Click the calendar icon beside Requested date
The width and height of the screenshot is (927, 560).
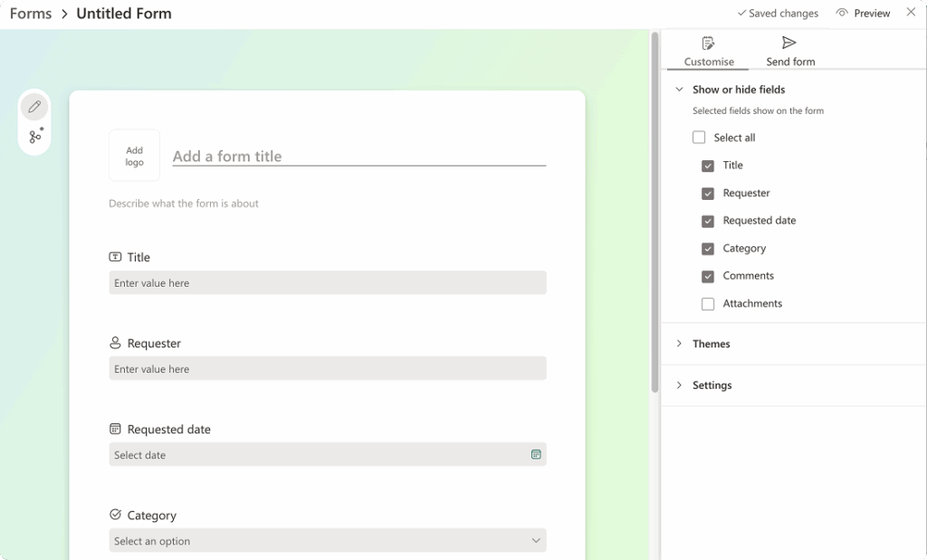tap(114, 429)
